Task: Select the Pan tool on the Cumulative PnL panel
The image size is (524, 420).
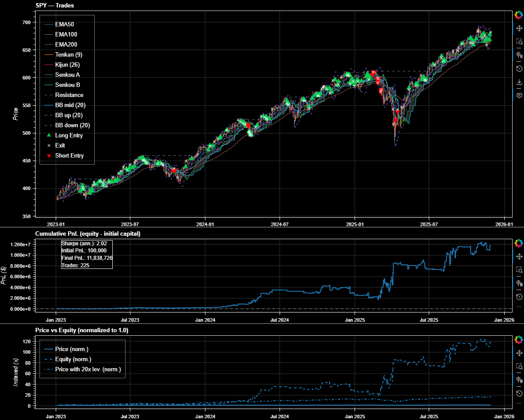Action: click(x=518, y=257)
